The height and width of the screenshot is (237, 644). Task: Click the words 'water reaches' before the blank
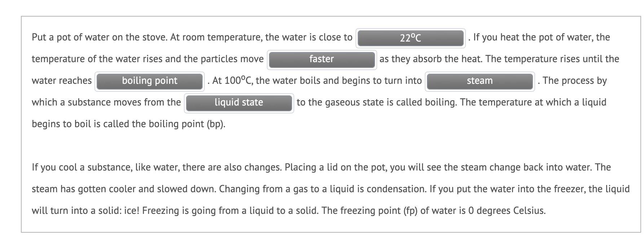coord(62,81)
